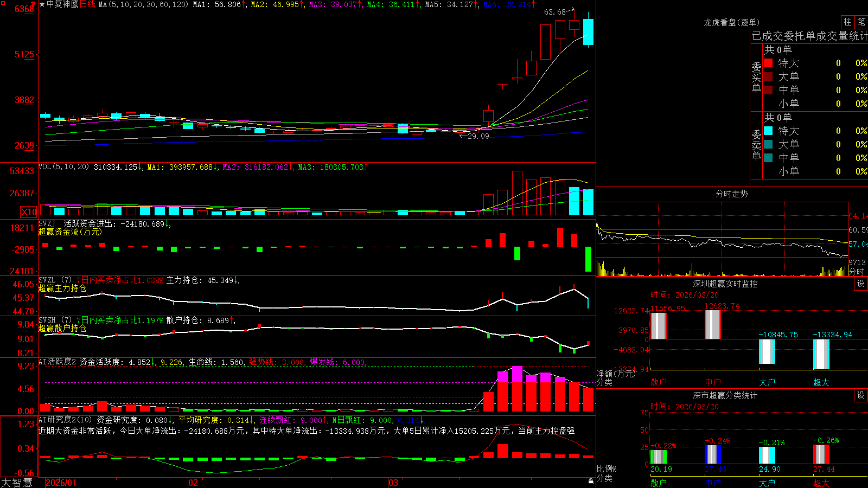
Task: Click the 63.68 high price annotation
Action: tap(554, 12)
